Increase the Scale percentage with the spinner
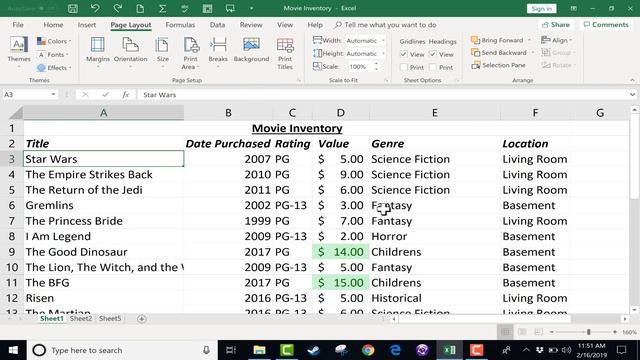 376,64
